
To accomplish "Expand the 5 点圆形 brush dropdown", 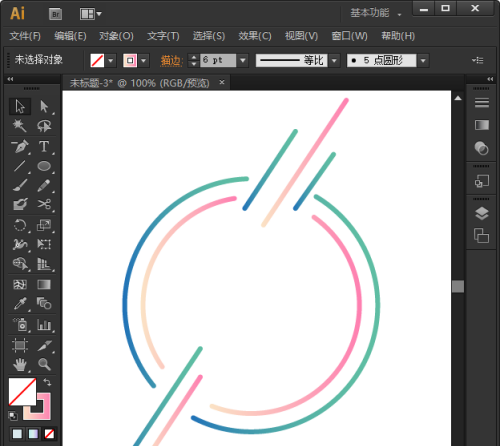I will [423, 61].
